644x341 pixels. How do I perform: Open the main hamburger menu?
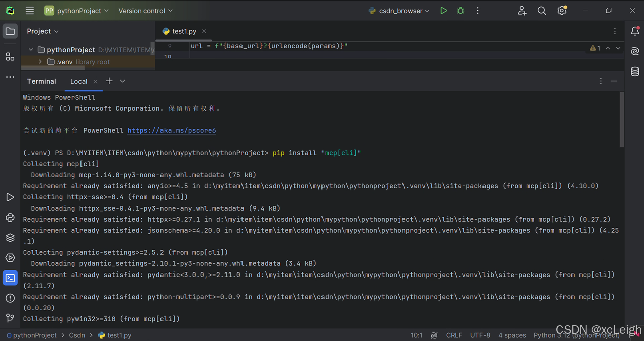[x=30, y=11]
